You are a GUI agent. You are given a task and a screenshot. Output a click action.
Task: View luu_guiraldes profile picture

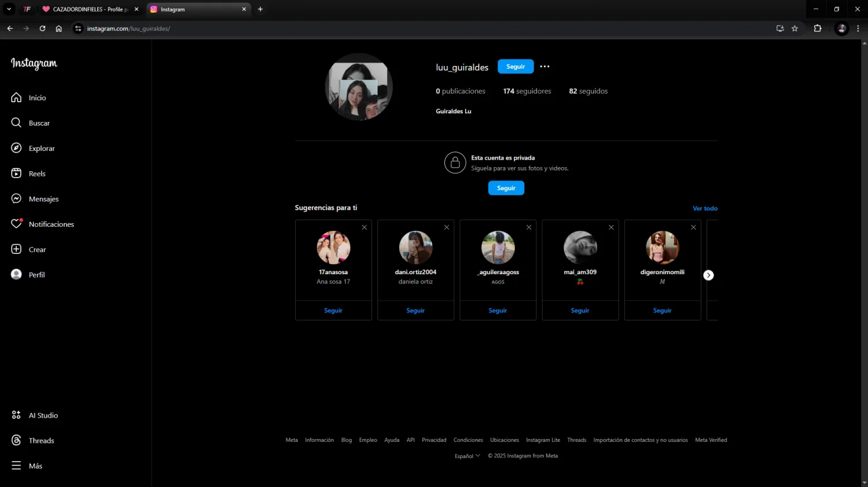click(359, 87)
